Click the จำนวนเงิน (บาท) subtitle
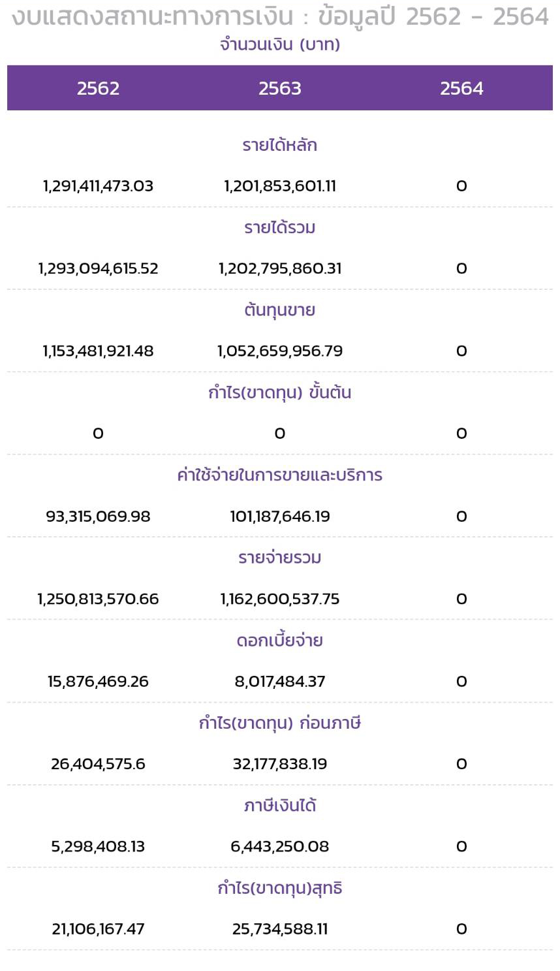 coord(279,44)
